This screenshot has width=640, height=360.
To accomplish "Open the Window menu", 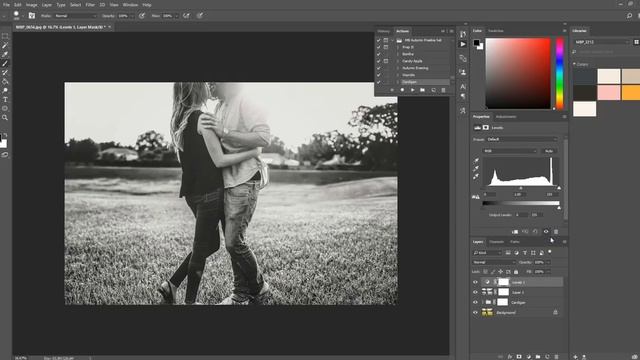I will (x=130, y=5).
